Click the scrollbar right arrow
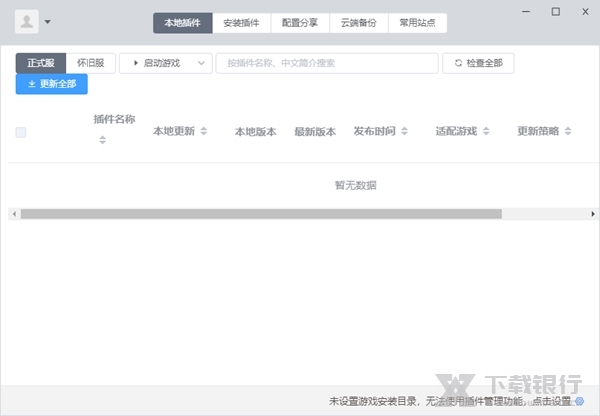 point(593,214)
